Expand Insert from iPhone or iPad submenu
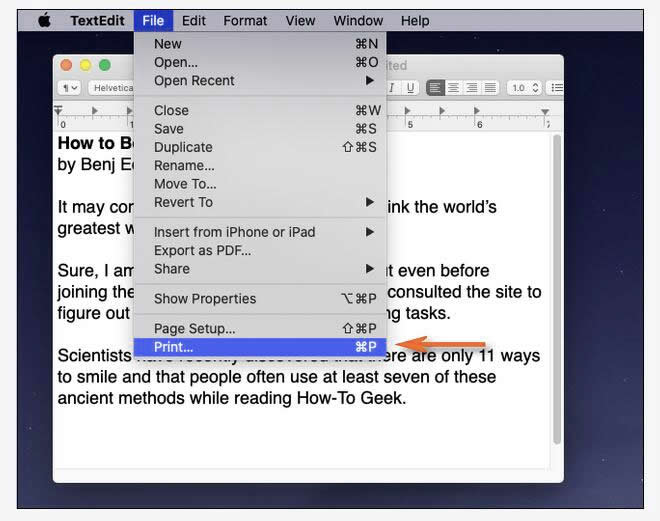Image resolution: width=660 pixels, height=521 pixels. coord(260,232)
